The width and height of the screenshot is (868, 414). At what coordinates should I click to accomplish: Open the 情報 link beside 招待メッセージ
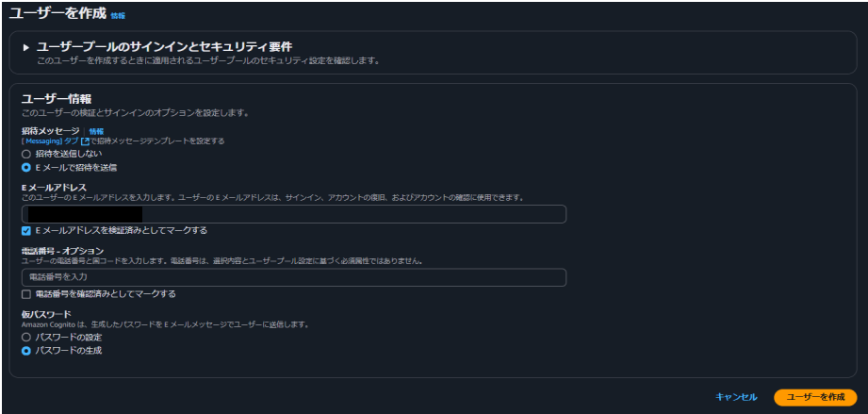click(x=96, y=131)
